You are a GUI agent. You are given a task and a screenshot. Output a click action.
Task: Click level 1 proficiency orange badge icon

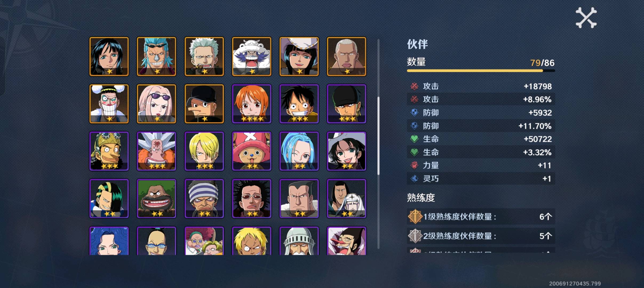click(415, 216)
